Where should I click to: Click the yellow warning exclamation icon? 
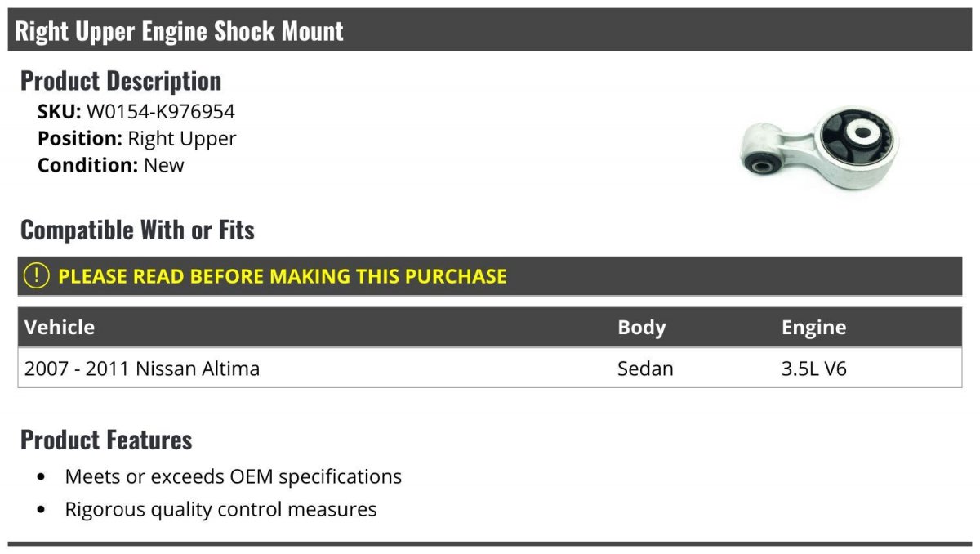pyautogui.click(x=37, y=276)
